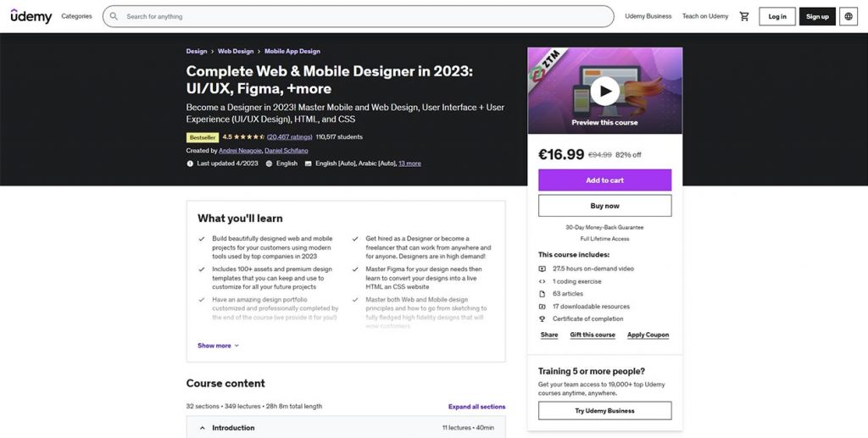Click 27.5 hours on-demand video text
The width and height of the screenshot is (868, 438).
593,269
